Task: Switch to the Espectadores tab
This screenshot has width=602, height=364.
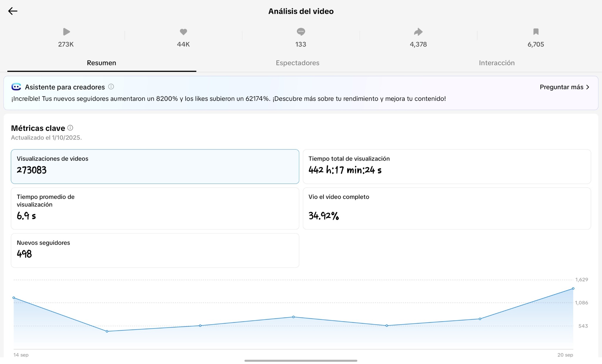Action: (x=297, y=63)
